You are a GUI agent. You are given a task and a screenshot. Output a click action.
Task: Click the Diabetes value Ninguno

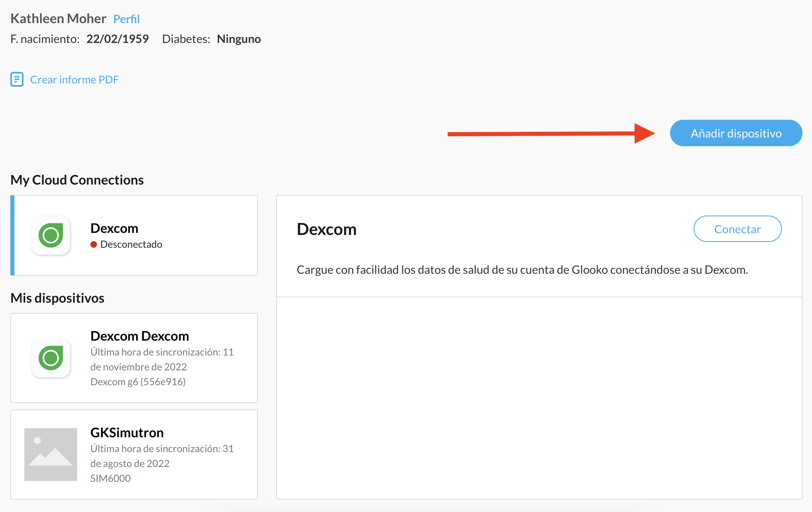239,39
